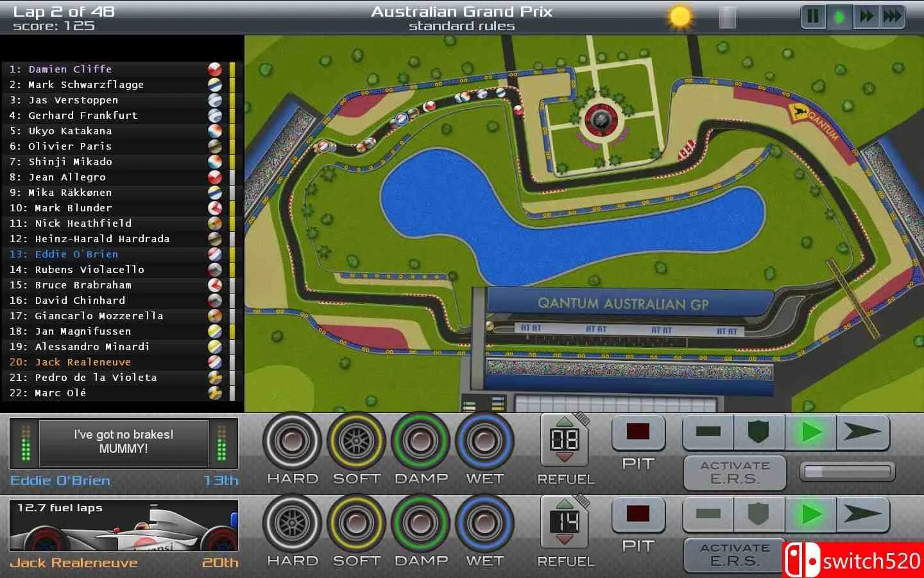Toggle PIT request for Eddie O'Brien
This screenshot has width=924, height=578.
pyautogui.click(x=638, y=432)
